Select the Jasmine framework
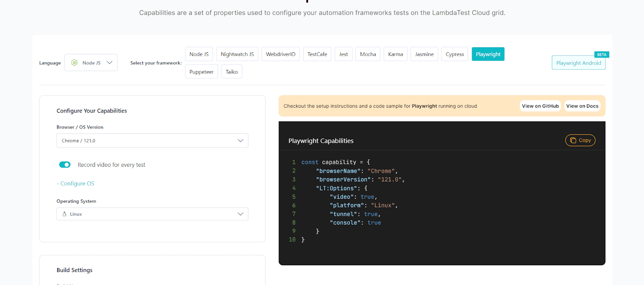 point(424,54)
